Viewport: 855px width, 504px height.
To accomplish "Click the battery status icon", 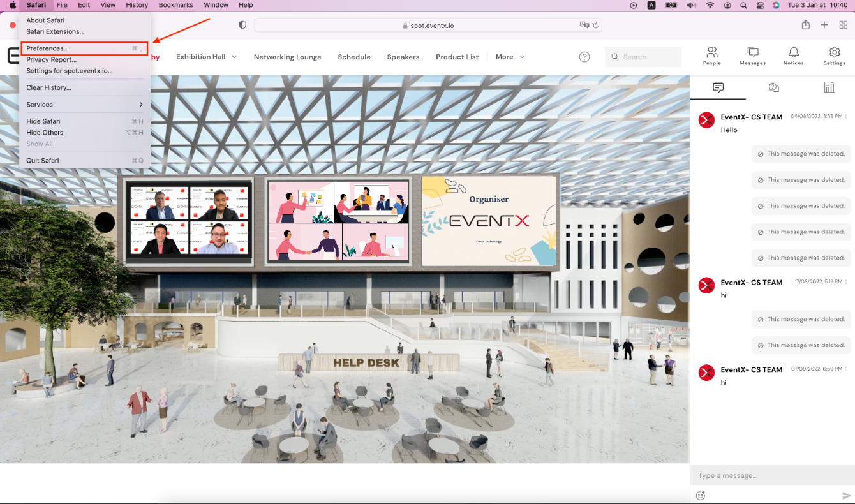I will 671,5.
